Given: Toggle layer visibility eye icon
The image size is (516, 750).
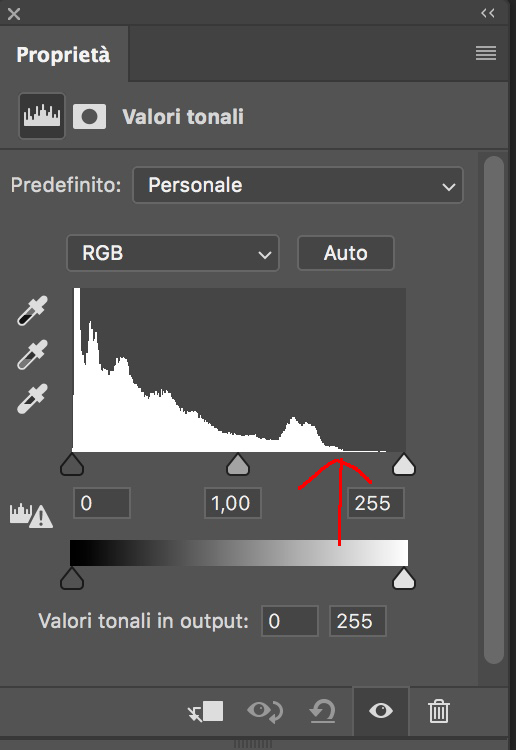Looking at the screenshot, I should (381, 711).
